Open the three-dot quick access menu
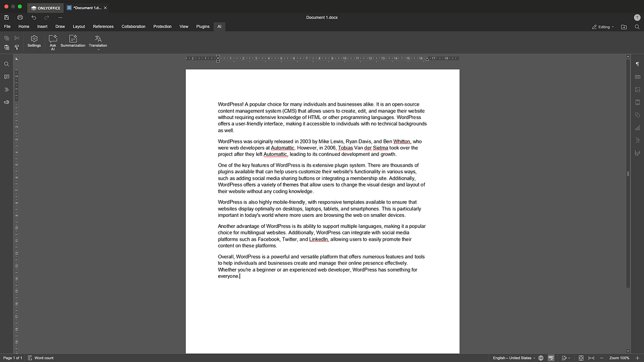The image size is (644, 362). click(60, 17)
